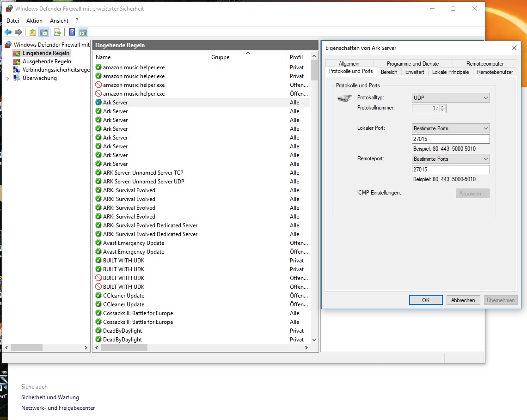Click the 'Eingehende Regeln' panel header
Image resolution: width=527 pixels, height=420 pixels.
(x=205, y=45)
